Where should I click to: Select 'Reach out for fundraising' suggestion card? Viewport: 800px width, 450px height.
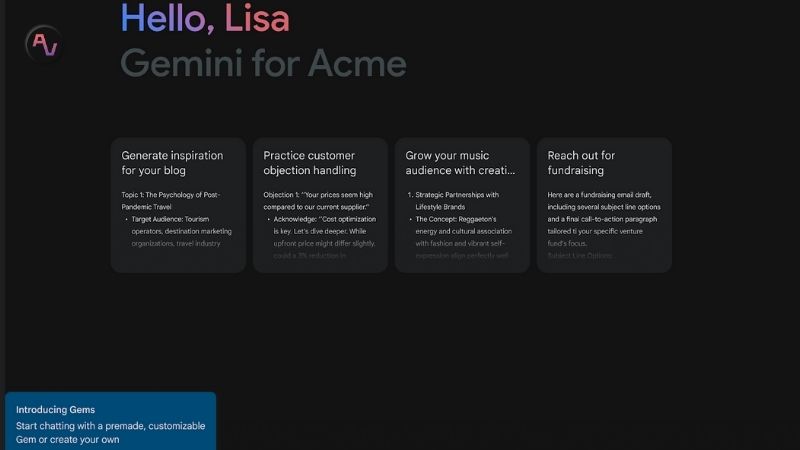click(x=604, y=205)
